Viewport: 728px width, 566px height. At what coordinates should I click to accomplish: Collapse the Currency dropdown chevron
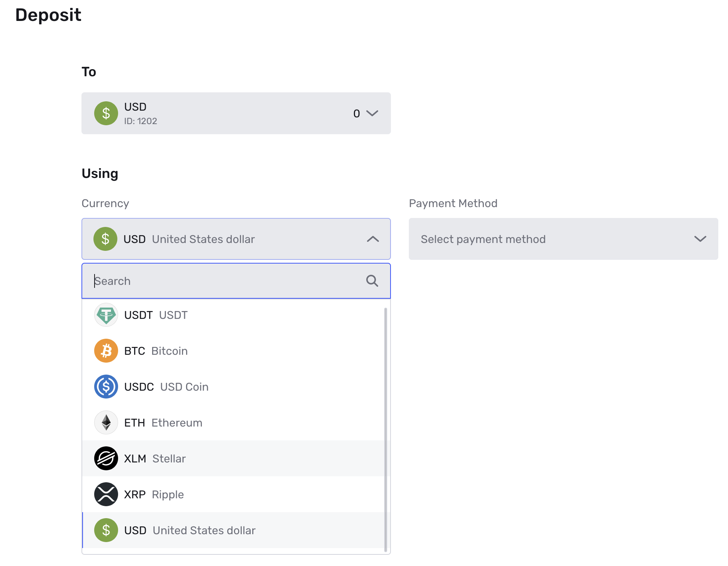tap(373, 239)
